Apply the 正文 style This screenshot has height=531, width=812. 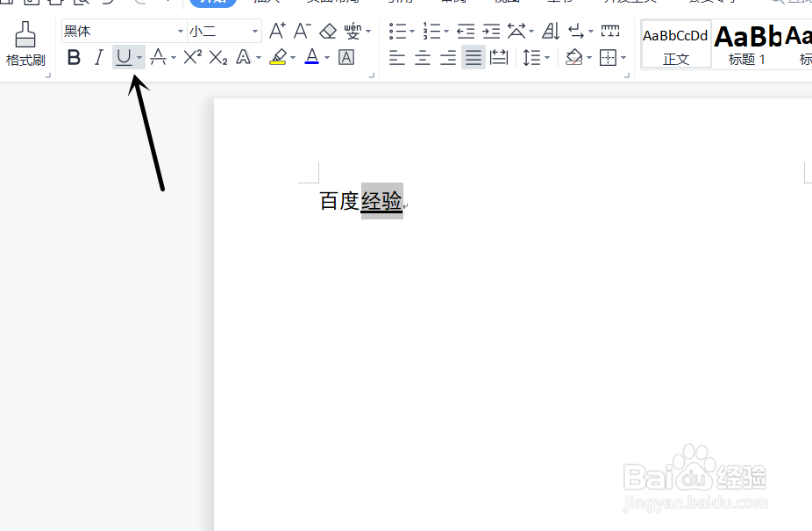point(676,45)
